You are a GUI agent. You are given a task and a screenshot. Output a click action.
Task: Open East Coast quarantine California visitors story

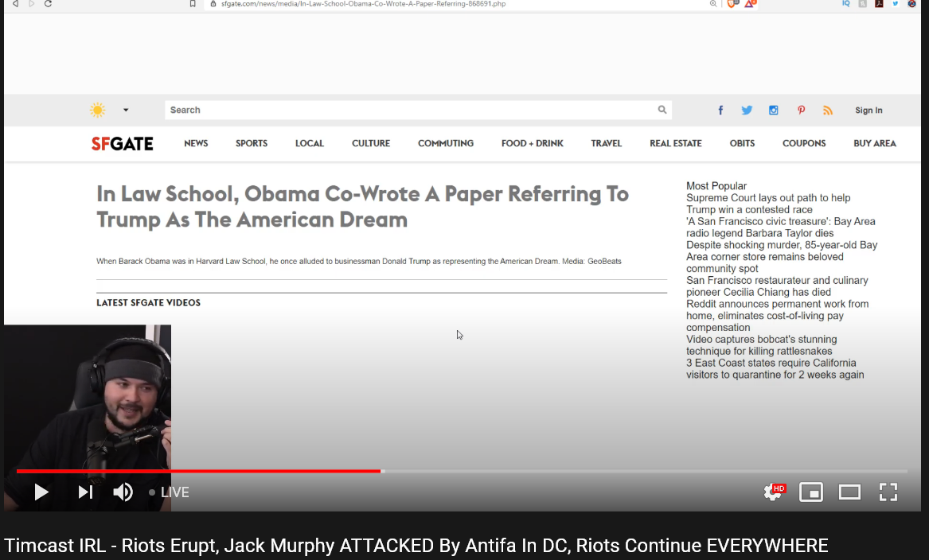pos(775,369)
